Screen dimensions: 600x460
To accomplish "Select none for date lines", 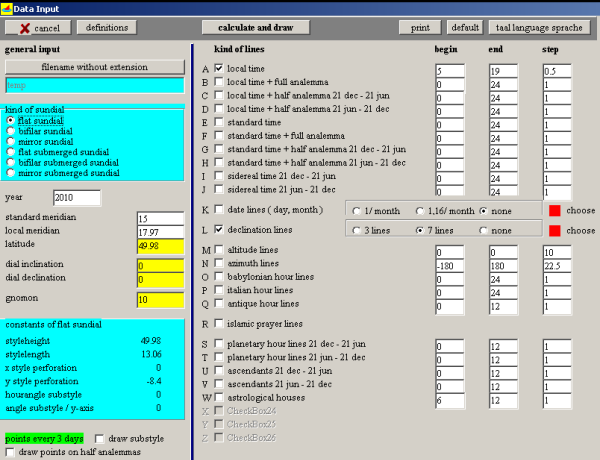I will (x=484, y=211).
